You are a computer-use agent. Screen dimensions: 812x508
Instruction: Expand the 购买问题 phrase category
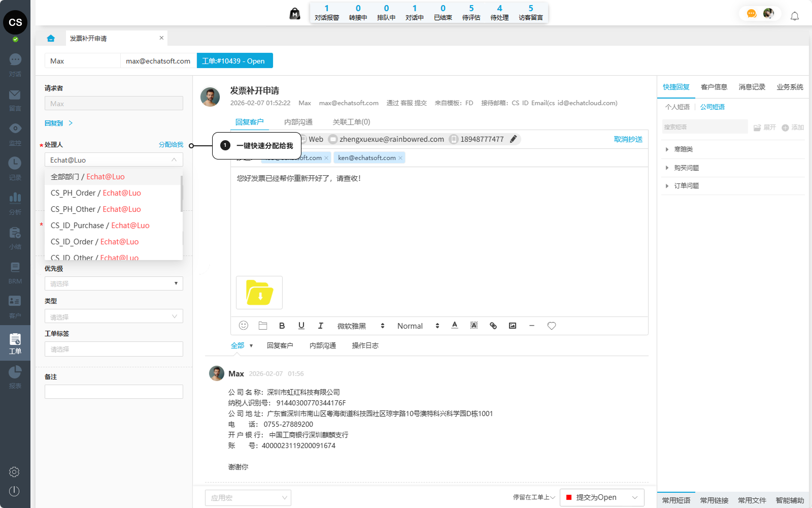point(686,168)
